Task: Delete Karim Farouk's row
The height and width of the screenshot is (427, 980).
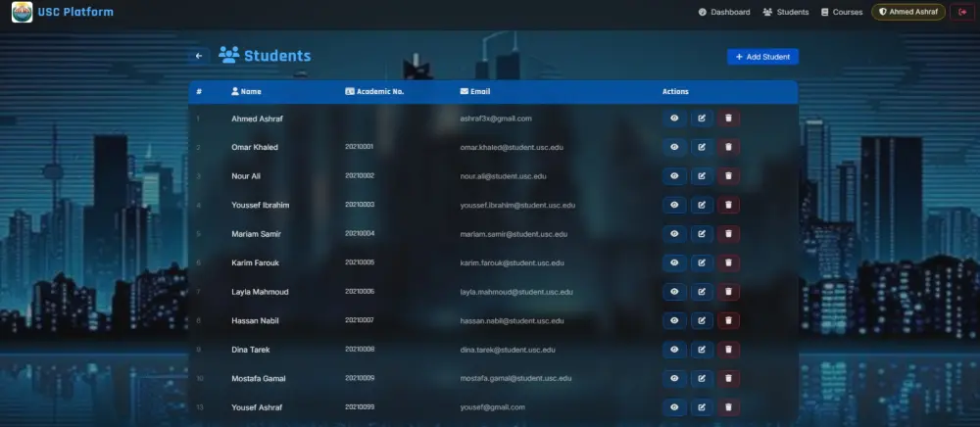Action: pyautogui.click(x=728, y=262)
